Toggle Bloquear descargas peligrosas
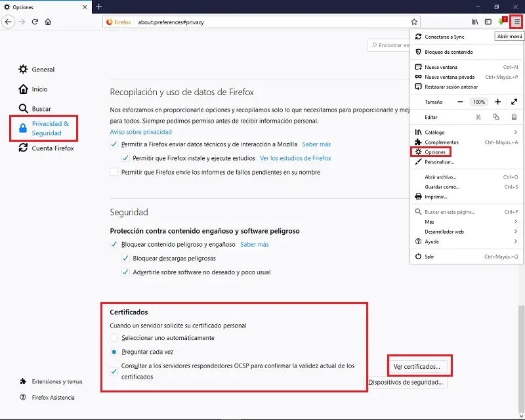The image size is (525, 420). (x=125, y=259)
